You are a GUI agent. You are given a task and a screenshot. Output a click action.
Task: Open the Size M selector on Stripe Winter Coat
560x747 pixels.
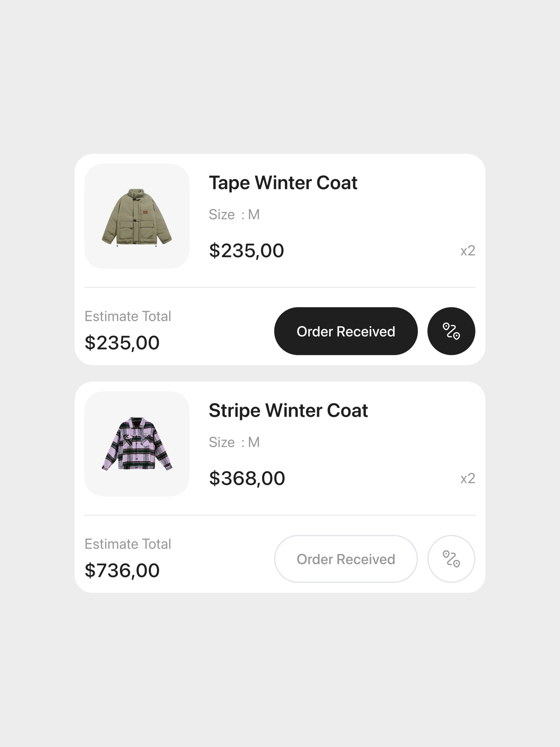[234, 442]
